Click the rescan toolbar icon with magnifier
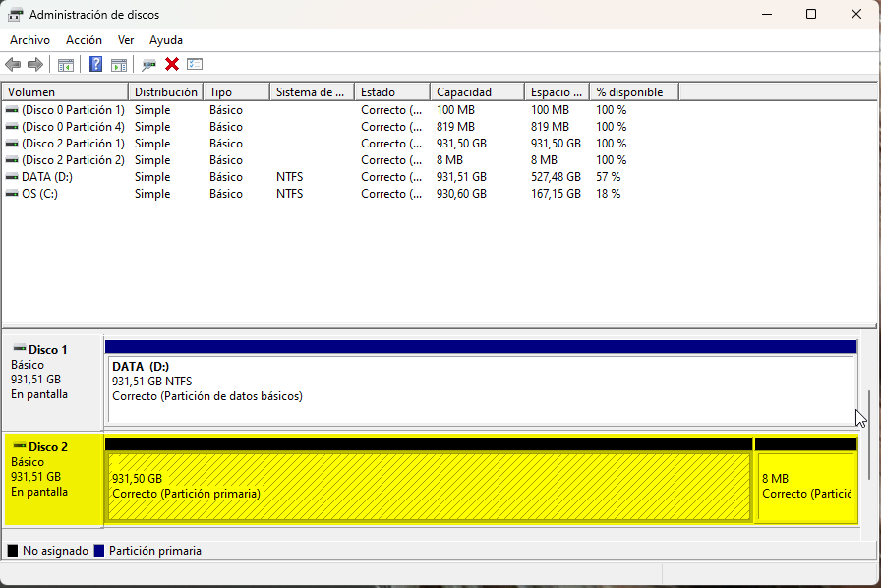This screenshot has height=588, width=881. [x=149, y=64]
